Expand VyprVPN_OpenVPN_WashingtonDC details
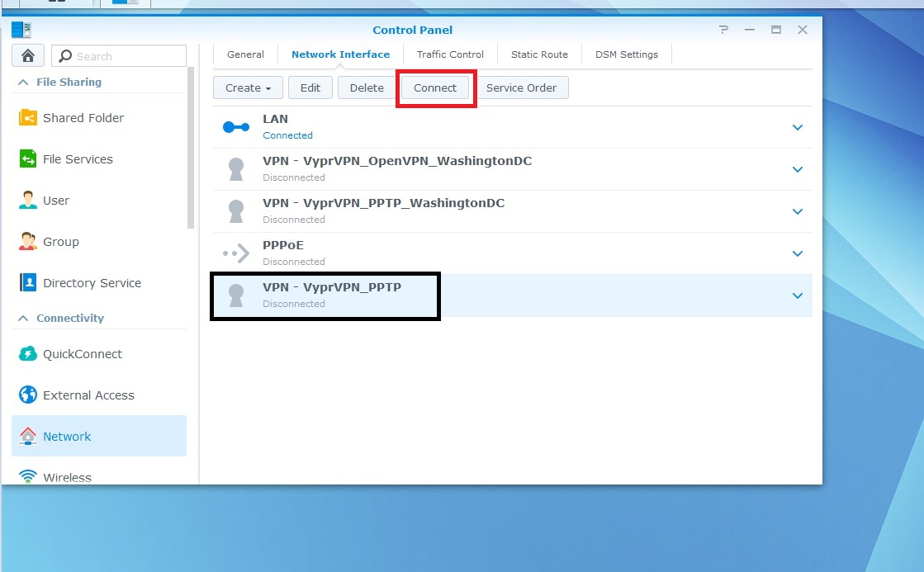Image resolution: width=924 pixels, height=572 pixels. click(x=798, y=170)
